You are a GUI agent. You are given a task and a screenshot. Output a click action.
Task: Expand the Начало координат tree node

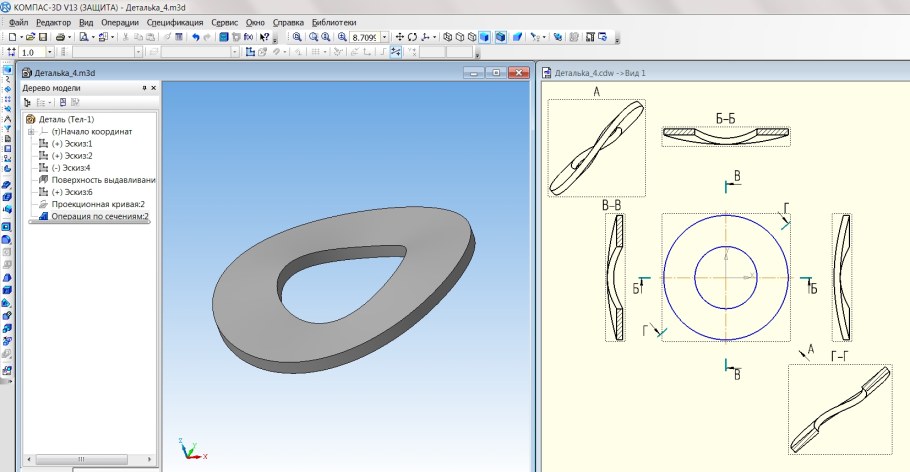[31, 131]
